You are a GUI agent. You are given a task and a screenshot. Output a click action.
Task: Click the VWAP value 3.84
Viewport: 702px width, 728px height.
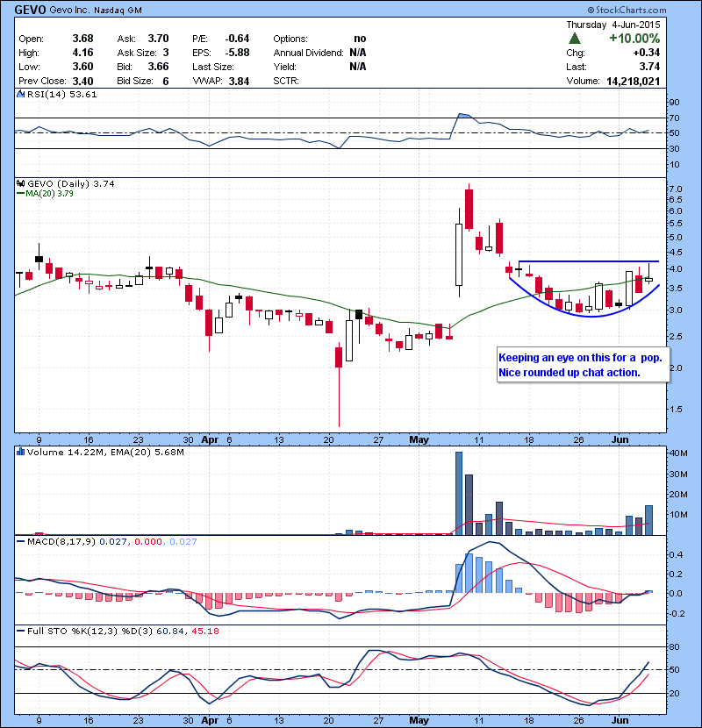pos(240,82)
